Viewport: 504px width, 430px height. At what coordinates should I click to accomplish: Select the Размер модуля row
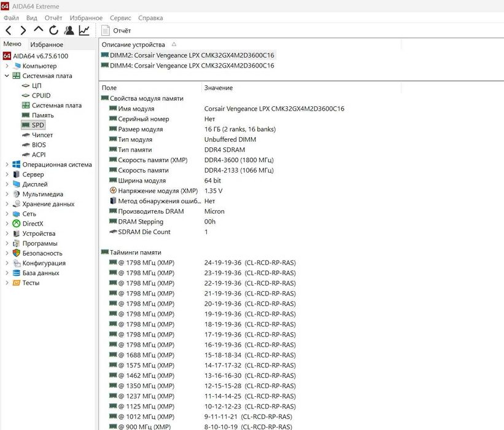(x=193, y=129)
